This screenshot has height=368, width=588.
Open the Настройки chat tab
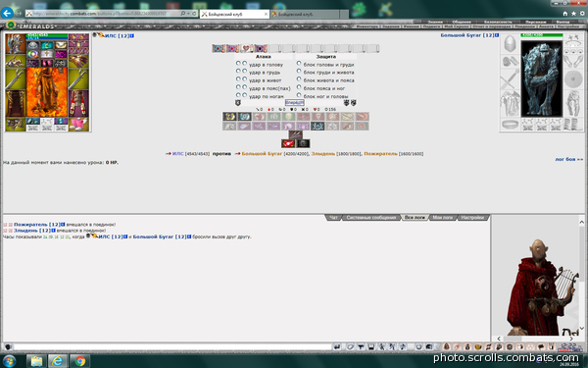click(472, 218)
